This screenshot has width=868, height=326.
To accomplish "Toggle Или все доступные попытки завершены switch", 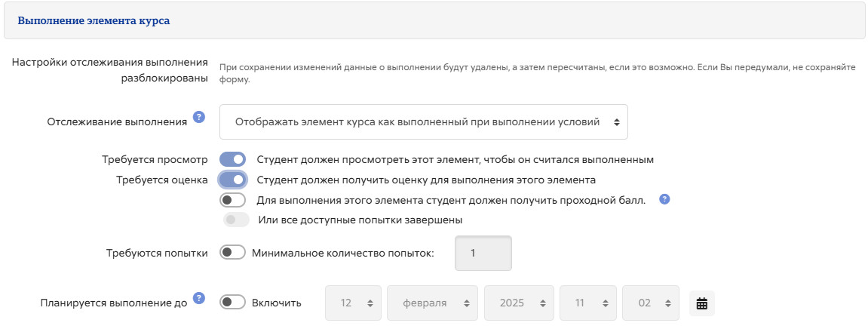I will (236, 220).
